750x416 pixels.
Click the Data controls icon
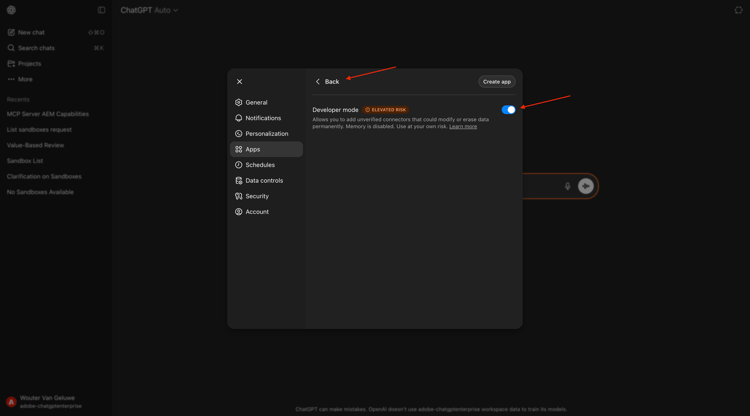pos(238,181)
